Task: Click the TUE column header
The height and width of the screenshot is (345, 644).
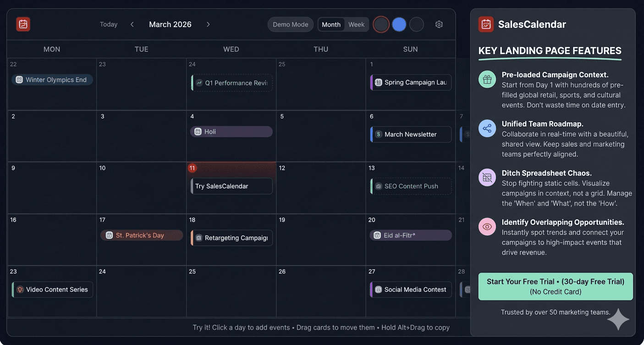Action: [142, 49]
